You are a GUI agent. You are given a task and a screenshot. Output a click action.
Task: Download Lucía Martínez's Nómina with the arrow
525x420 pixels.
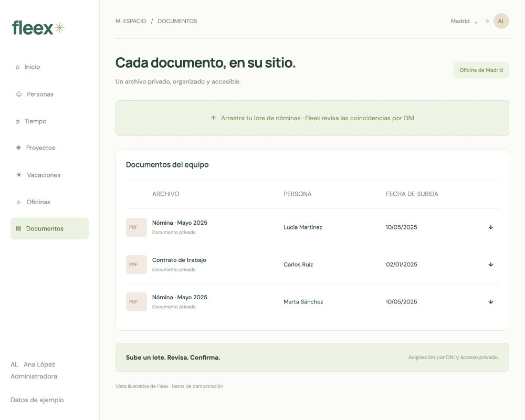tap(490, 227)
